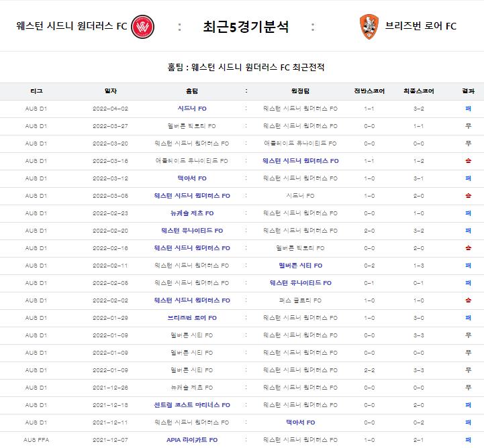Viewport: 484px width, 448px height.
Task: Click the 패 result in 2021-12-07 row
Action: point(469,440)
